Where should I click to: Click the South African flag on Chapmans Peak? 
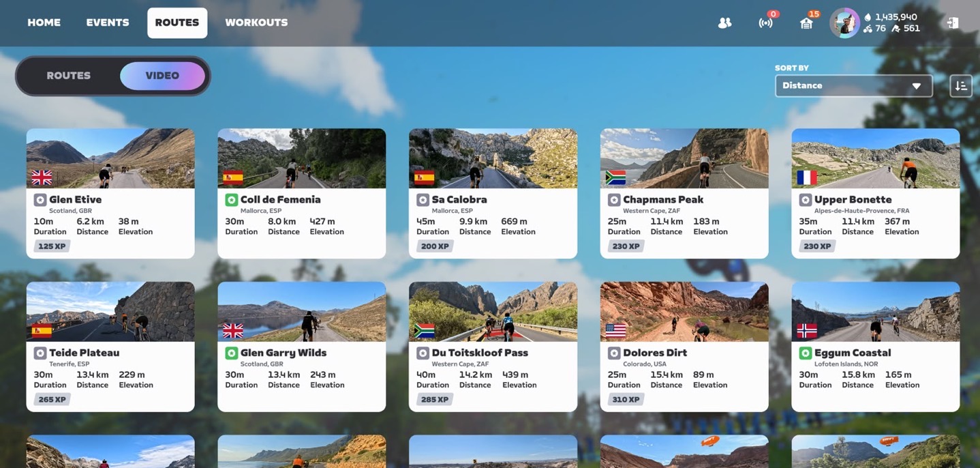point(615,177)
